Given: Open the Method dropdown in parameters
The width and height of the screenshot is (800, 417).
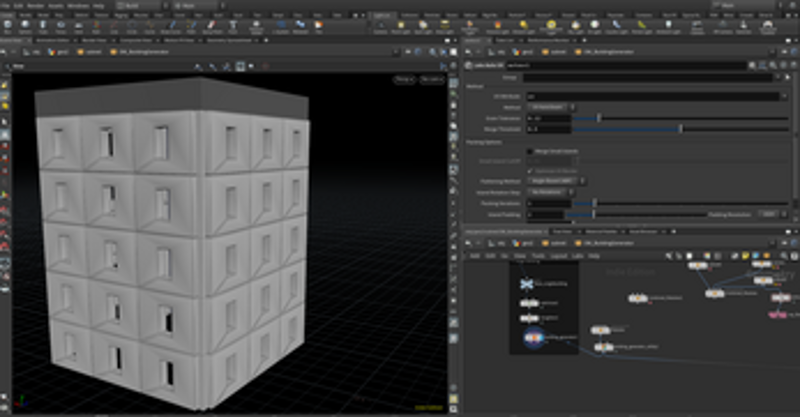Looking at the screenshot, I should pos(550,106).
